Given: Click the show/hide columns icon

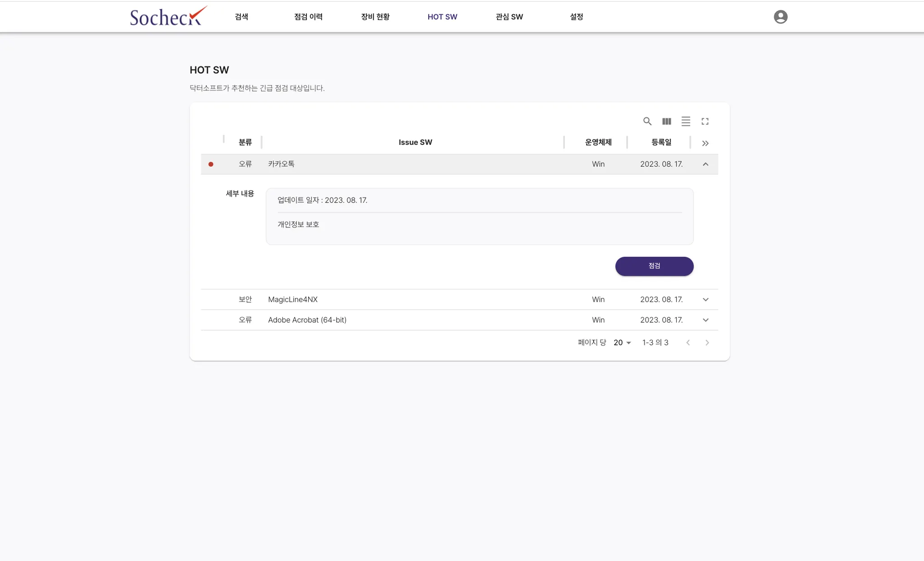Looking at the screenshot, I should [666, 121].
